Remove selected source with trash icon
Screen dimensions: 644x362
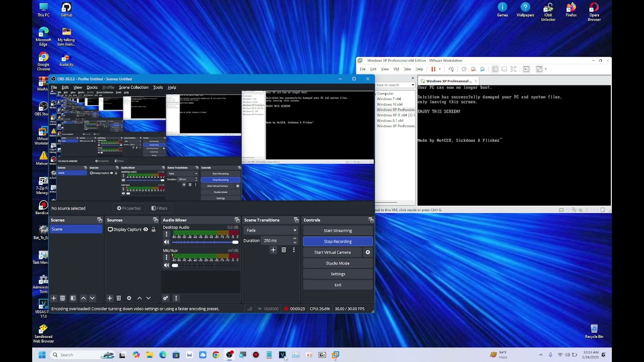point(119,298)
